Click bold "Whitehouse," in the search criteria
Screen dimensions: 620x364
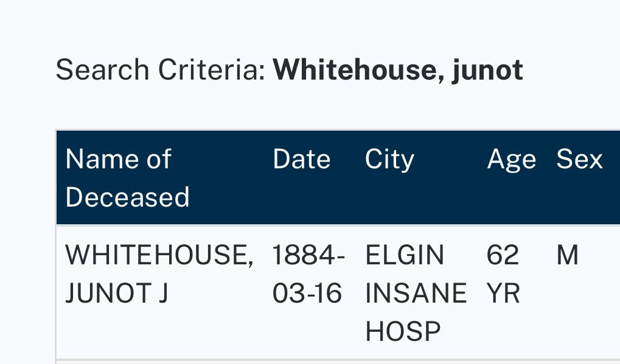click(358, 70)
